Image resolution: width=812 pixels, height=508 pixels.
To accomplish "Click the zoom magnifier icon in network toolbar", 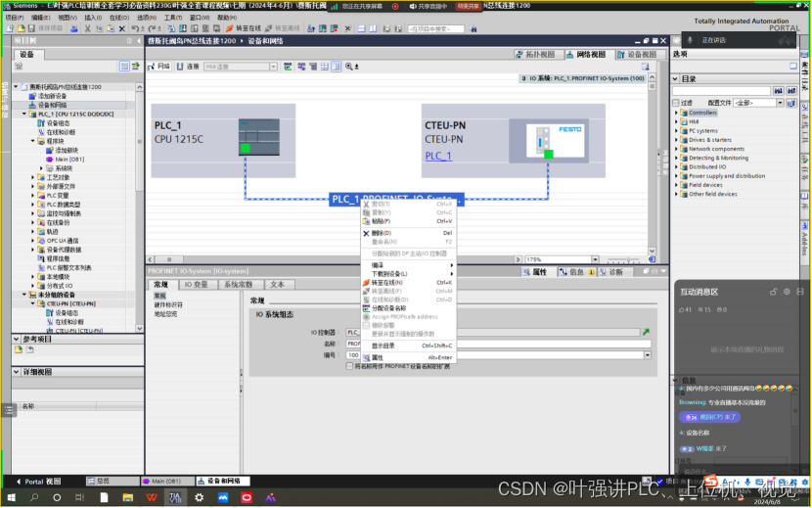I will click(349, 67).
